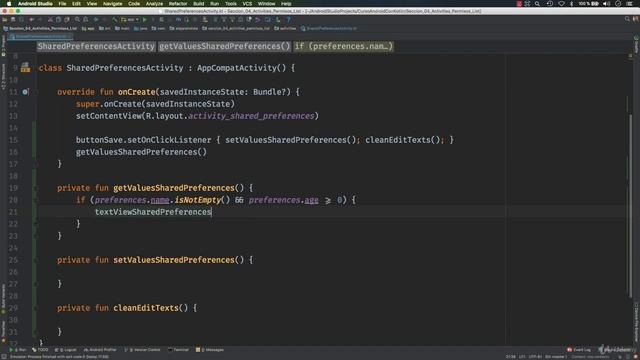Image resolution: width=640 pixels, height=360 pixels.
Task: Open the Logcat tool window
Action: tap(65, 350)
